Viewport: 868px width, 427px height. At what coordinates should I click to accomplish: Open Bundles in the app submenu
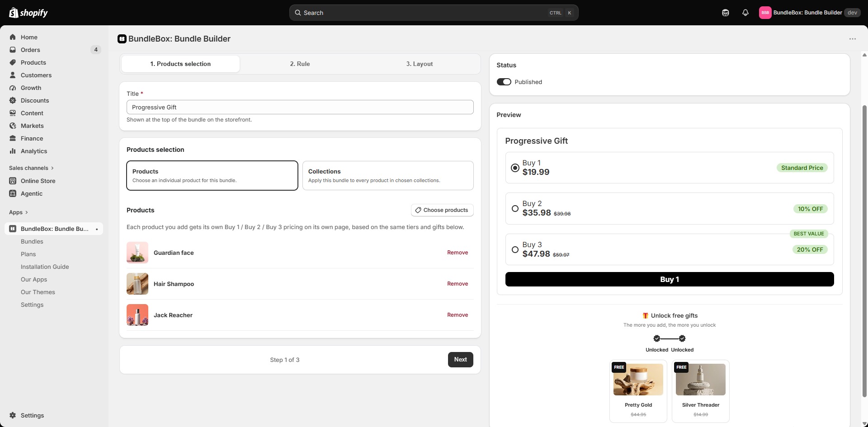[32, 242]
